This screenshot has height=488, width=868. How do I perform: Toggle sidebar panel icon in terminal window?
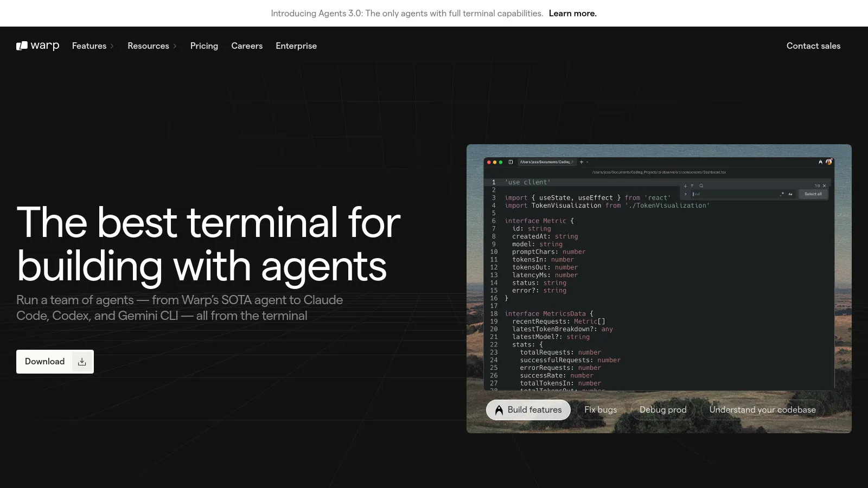tap(510, 162)
